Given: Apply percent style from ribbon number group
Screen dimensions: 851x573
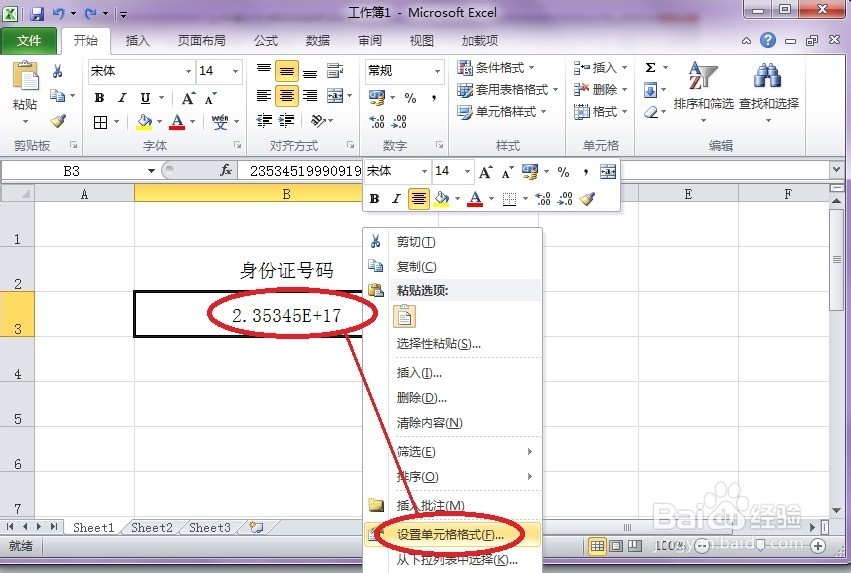Looking at the screenshot, I should pyautogui.click(x=410, y=98).
